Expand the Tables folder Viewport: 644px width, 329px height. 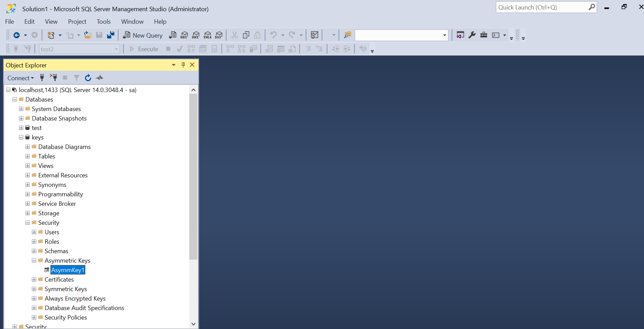(28, 156)
